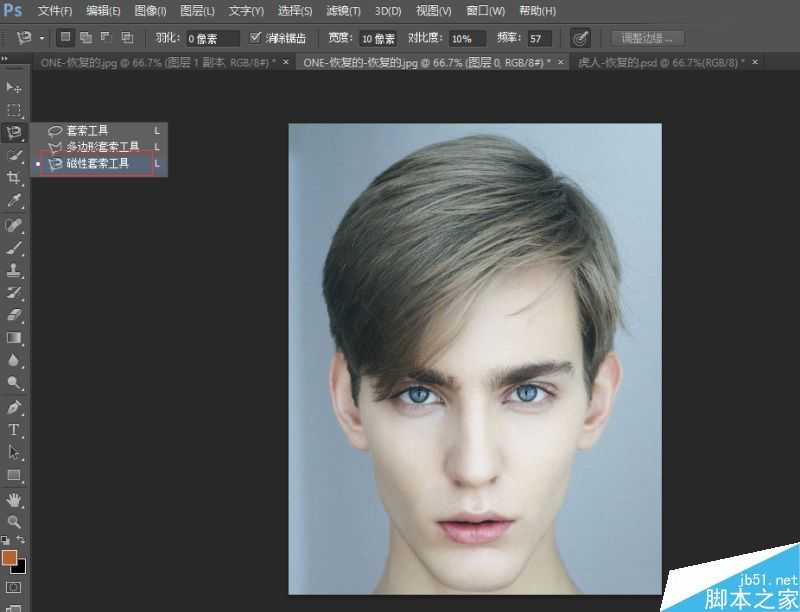Select the Horizontal Type tool
The image size is (800, 612).
click(x=14, y=430)
